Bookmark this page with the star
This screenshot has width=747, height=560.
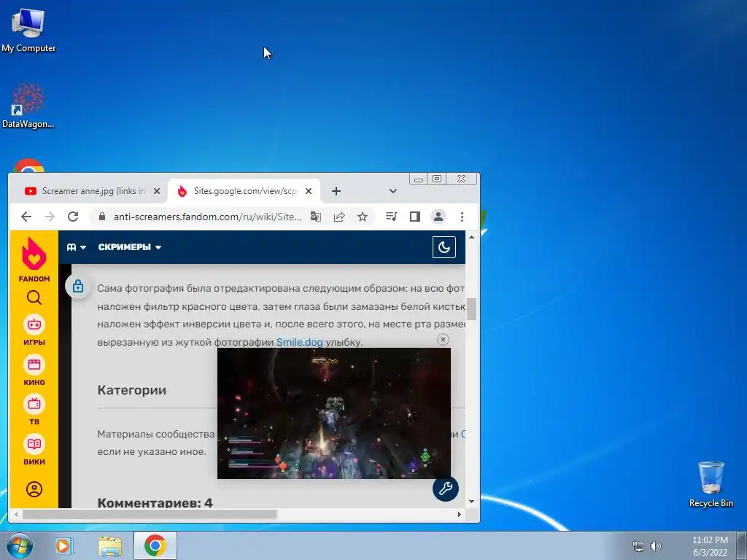363,217
